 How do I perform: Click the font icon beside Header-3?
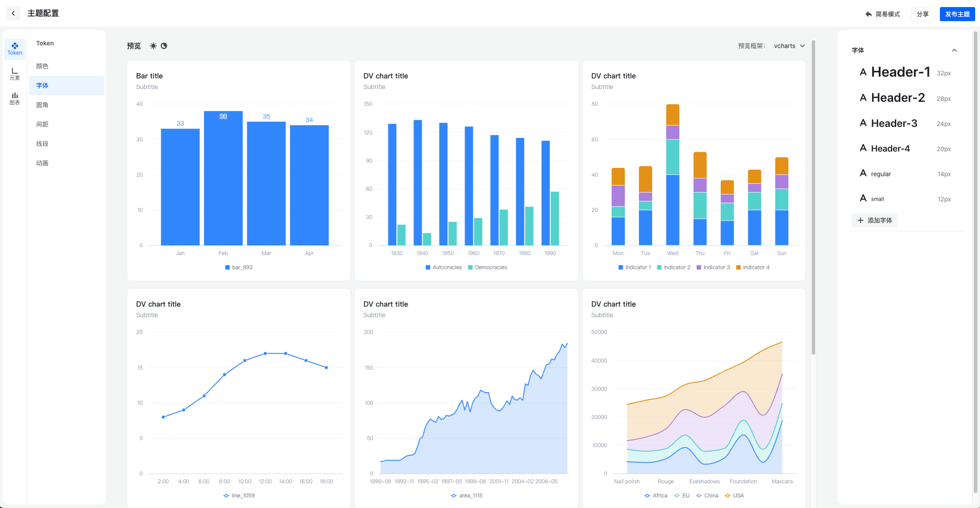[x=863, y=123]
